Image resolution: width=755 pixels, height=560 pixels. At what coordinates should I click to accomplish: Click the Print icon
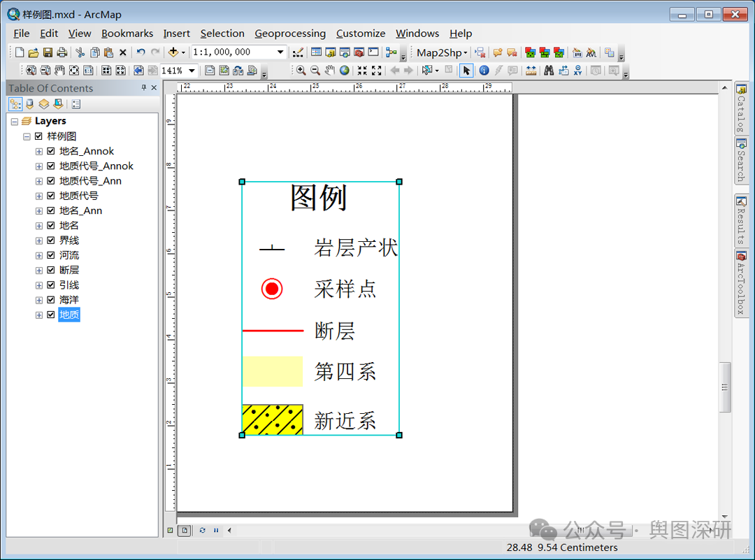tap(62, 52)
